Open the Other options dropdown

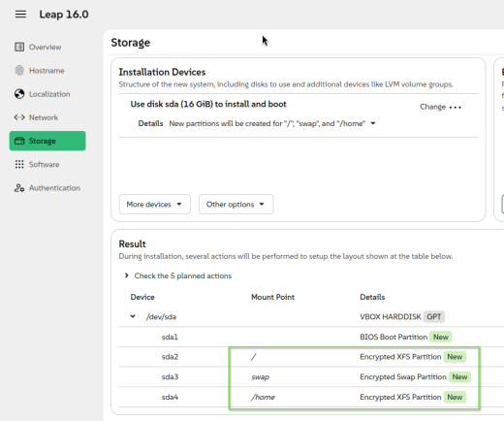236,204
